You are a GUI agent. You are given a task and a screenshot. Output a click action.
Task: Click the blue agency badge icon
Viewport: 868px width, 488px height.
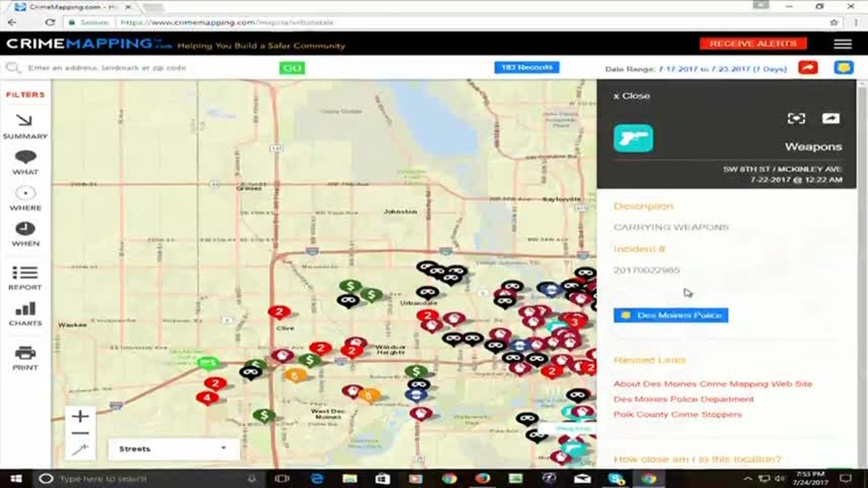click(844, 68)
